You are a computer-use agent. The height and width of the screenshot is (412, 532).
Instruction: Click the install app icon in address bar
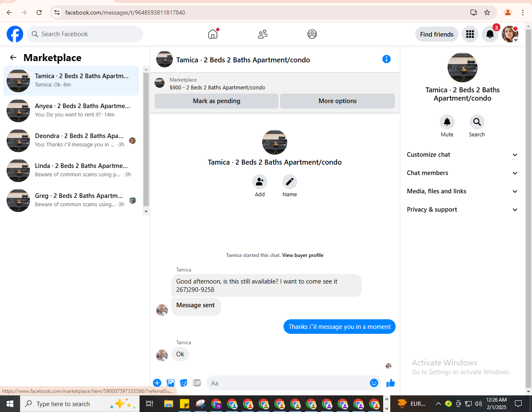(474, 12)
